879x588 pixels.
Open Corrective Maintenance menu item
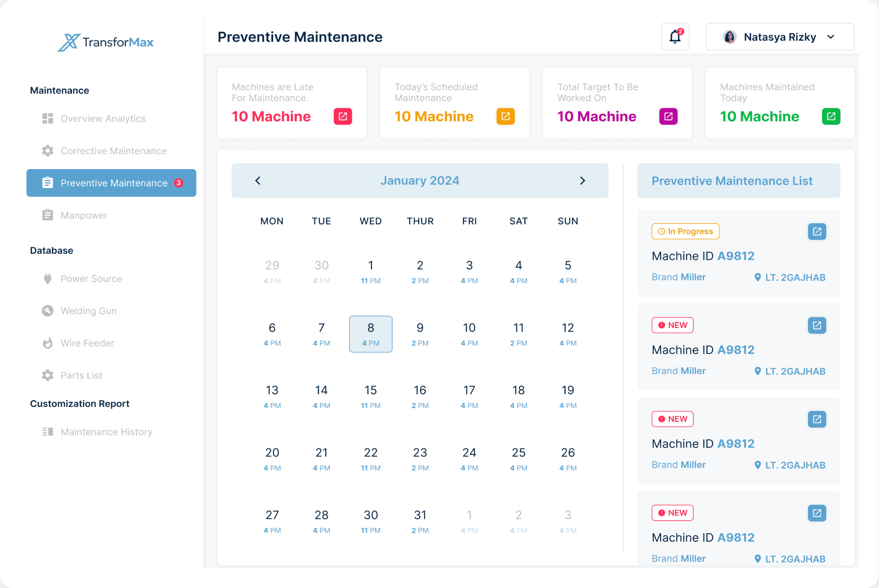point(113,151)
